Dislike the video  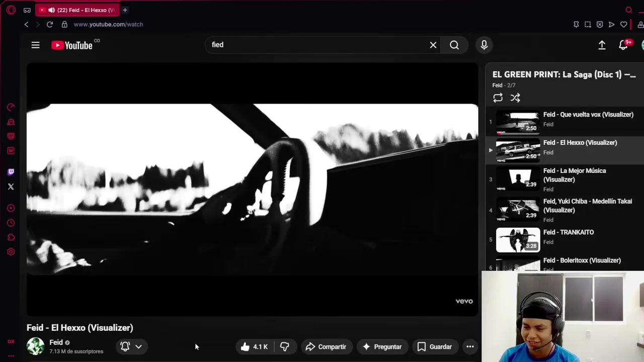pos(285,347)
